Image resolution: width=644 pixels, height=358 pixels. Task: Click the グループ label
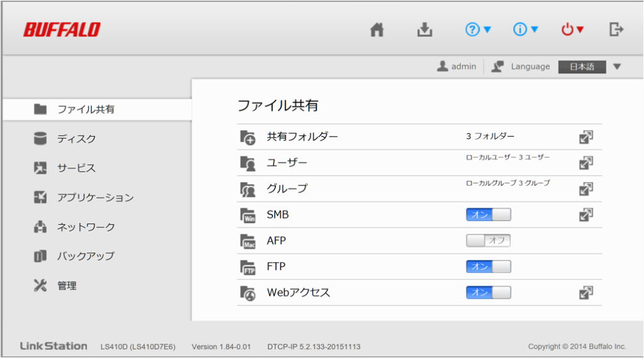[287, 189]
